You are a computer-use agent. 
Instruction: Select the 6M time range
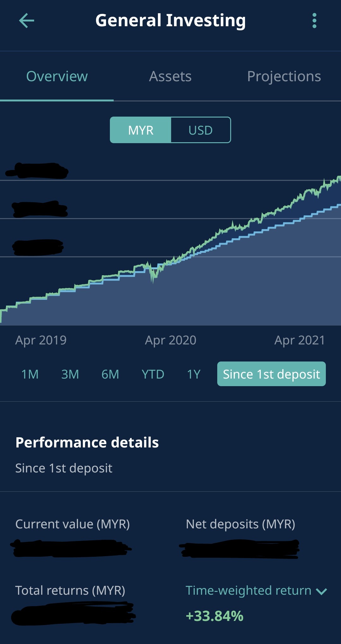coord(110,374)
